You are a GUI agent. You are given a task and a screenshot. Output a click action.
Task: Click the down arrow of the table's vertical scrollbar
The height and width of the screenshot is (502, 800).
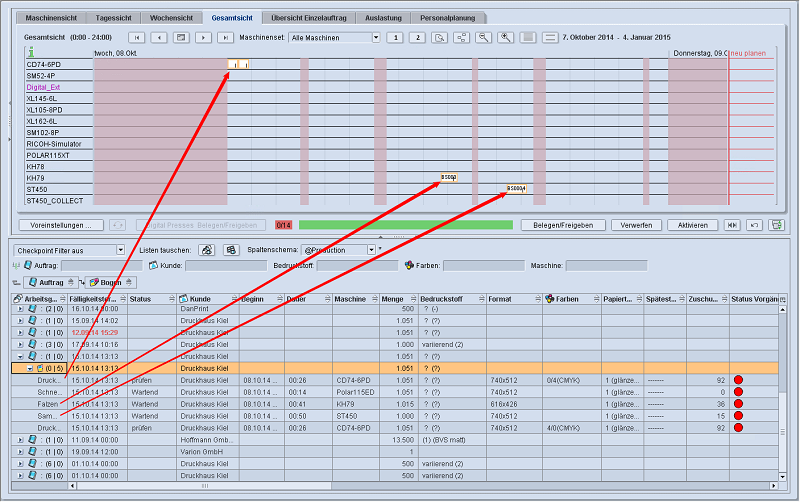tap(783, 476)
